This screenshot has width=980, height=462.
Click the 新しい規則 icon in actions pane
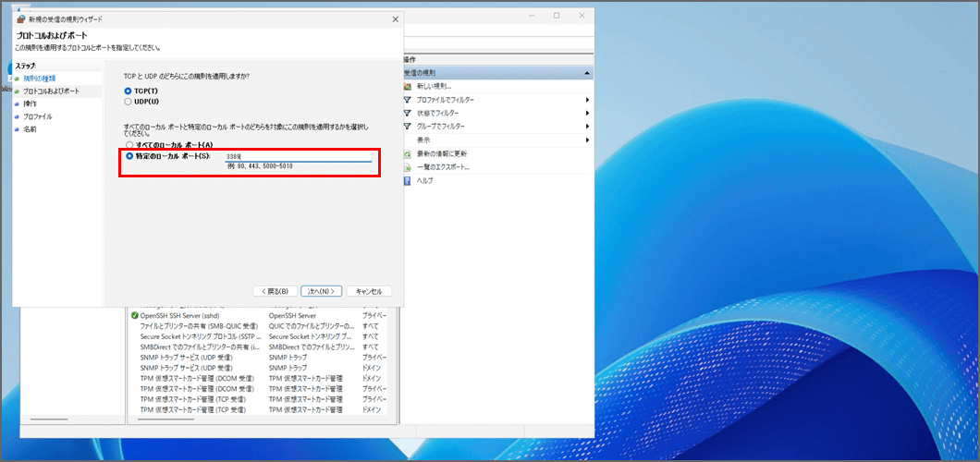(x=408, y=86)
